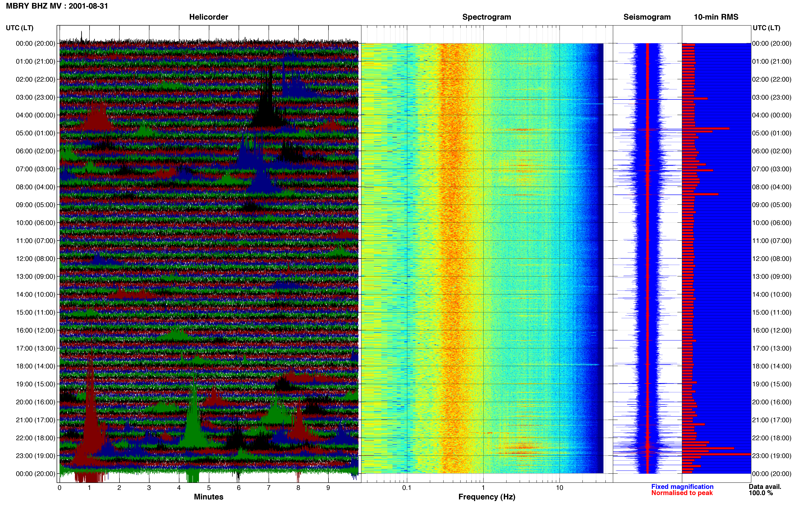This screenshot has width=812, height=508.
Task: Click 22:00 (18:00) on the helicorder time axis
Action: pos(36,438)
